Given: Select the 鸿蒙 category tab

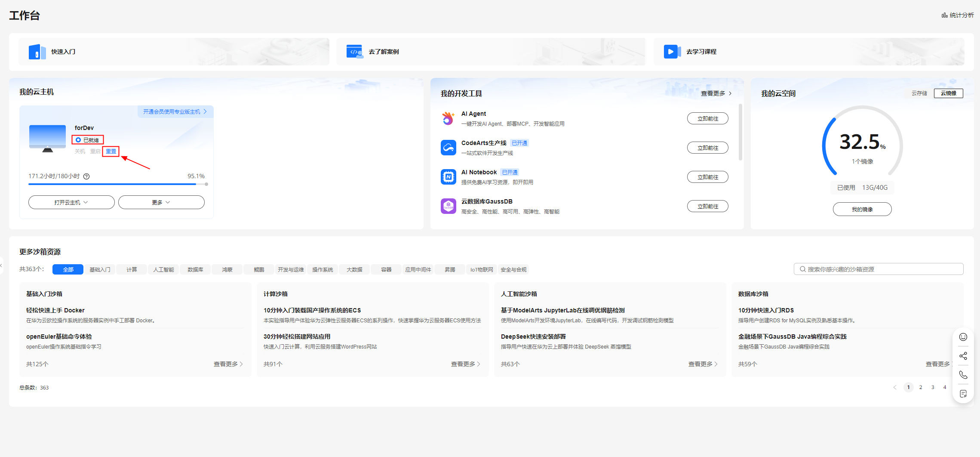Looking at the screenshot, I should point(227,269).
